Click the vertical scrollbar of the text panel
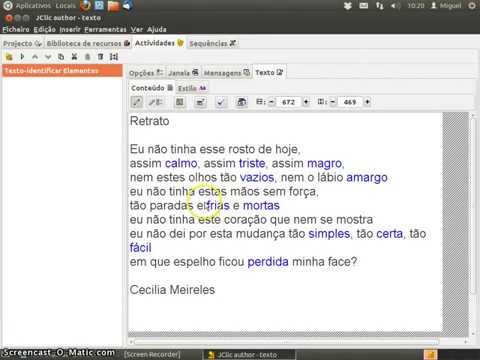 (473, 223)
